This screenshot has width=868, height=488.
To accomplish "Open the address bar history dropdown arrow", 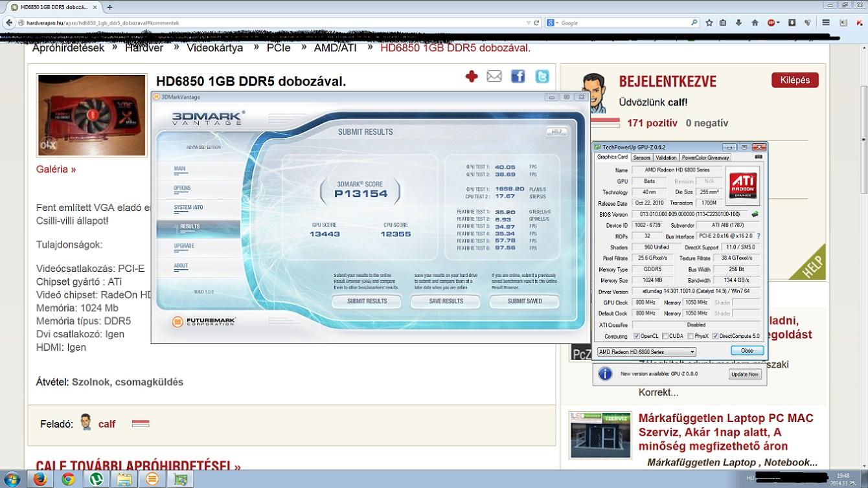I will 529,23.
